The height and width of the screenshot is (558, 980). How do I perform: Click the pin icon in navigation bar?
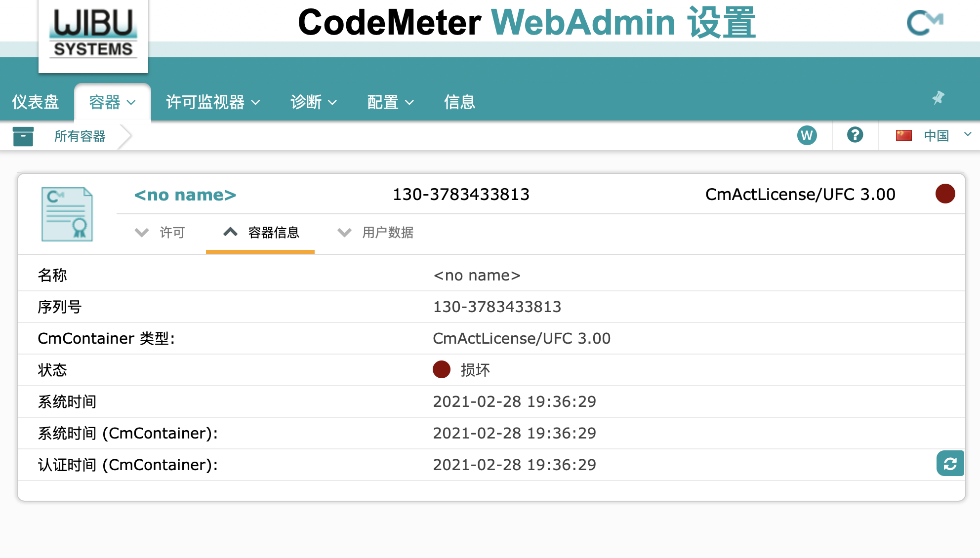[x=938, y=98]
